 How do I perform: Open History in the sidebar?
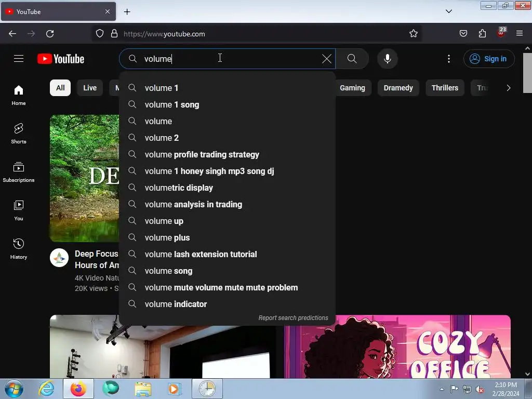pyautogui.click(x=19, y=249)
